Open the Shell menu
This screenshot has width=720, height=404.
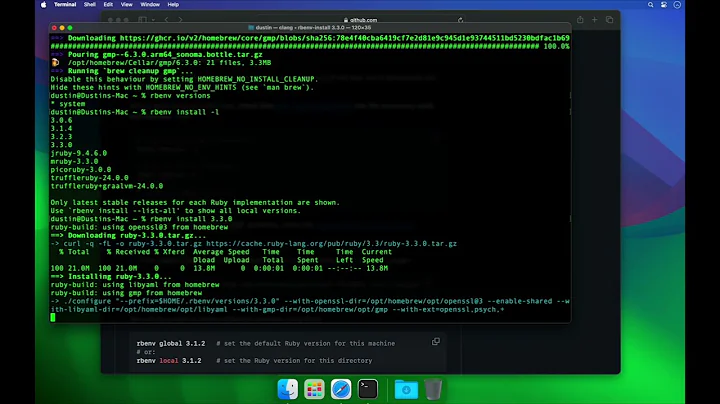(x=90, y=5)
